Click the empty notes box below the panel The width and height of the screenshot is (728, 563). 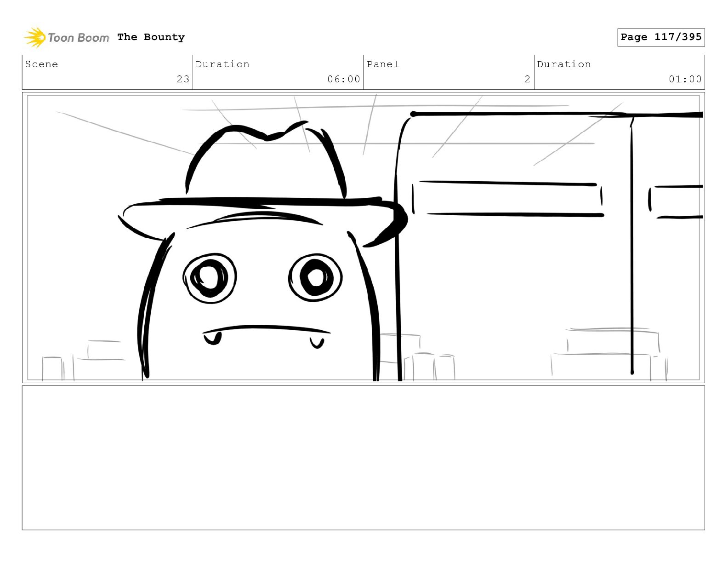pyautogui.click(x=364, y=458)
